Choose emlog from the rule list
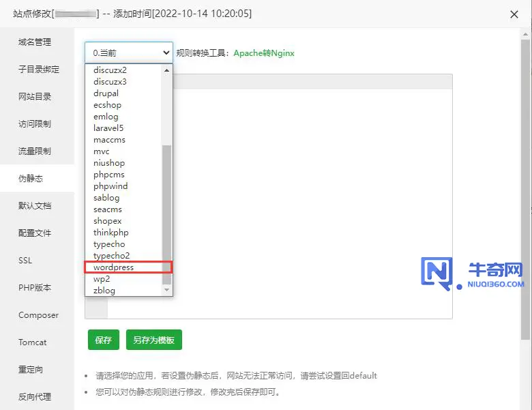 [123, 117]
